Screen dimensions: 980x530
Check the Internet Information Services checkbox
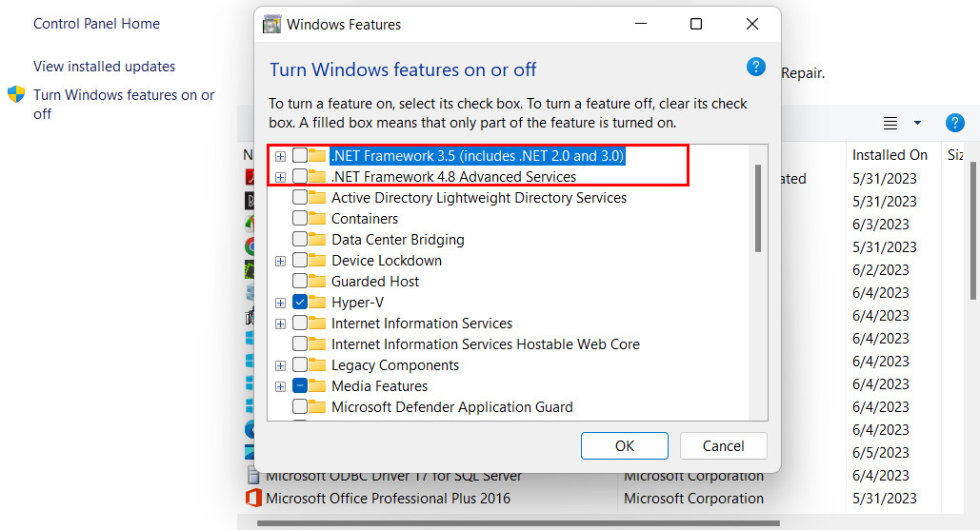300,323
